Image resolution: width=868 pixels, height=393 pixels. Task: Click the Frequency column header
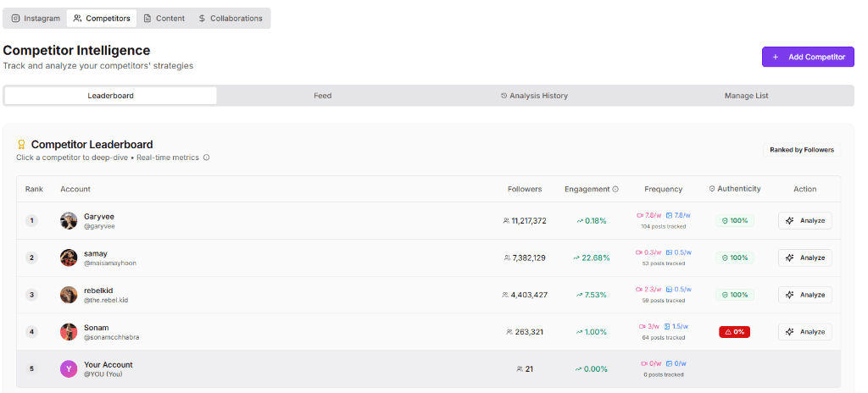(x=663, y=190)
